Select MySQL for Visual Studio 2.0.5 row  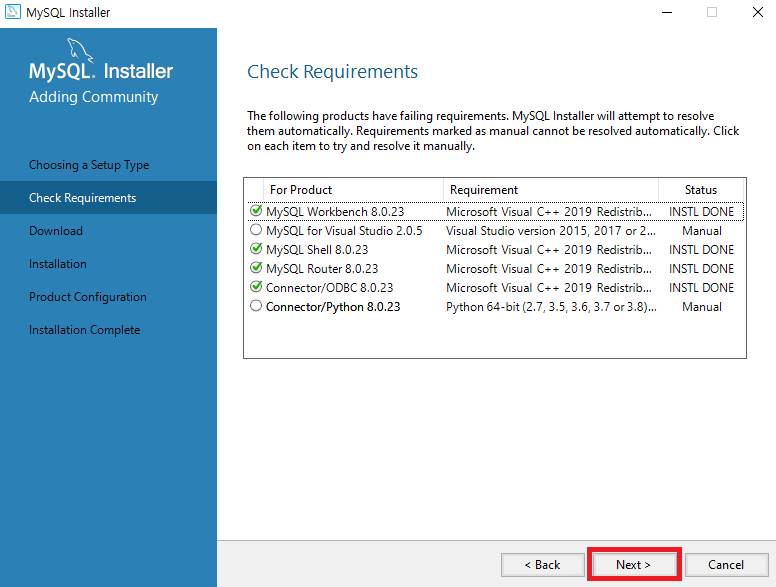tap(495, 231)
